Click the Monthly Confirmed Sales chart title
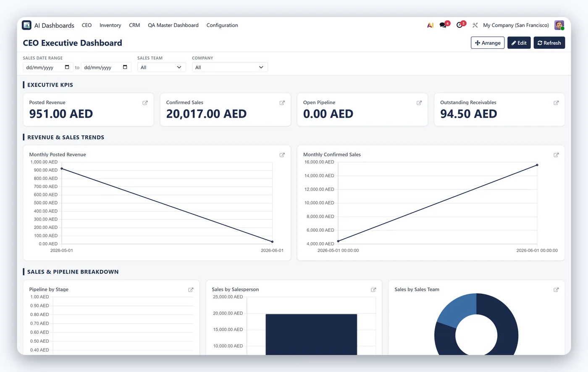The image size is (588, 372). coord(332,155)
